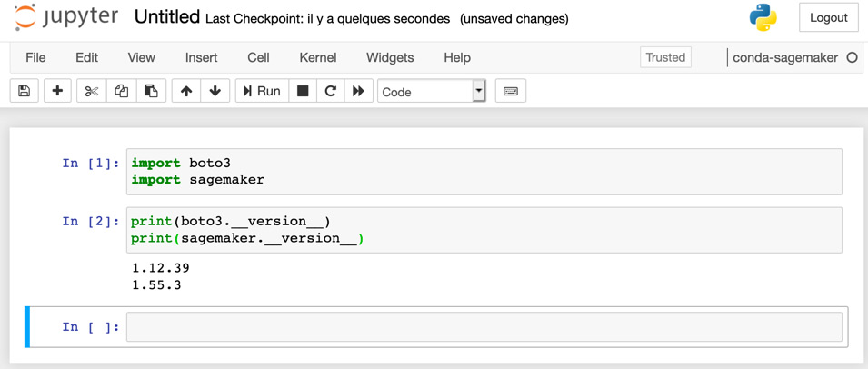Move selected cell down with the arrow icon
Image resolution: width=868 pixels, height=369 pixels.
click(x=215, y=91)
